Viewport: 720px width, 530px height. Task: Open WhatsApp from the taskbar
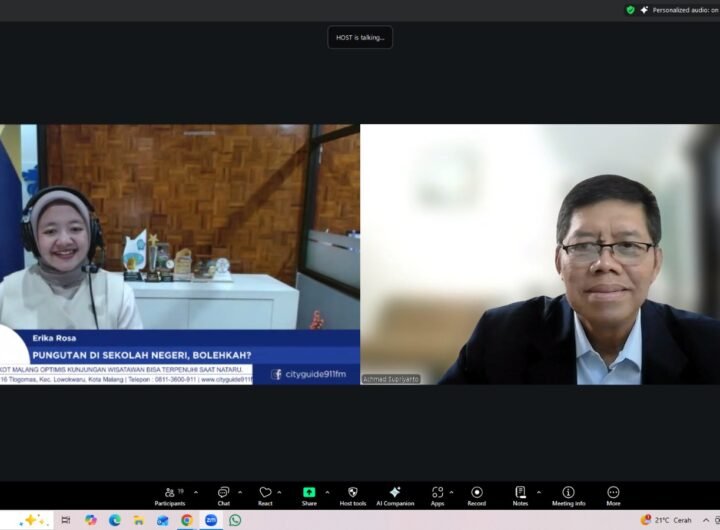click(x=235, y=520)
